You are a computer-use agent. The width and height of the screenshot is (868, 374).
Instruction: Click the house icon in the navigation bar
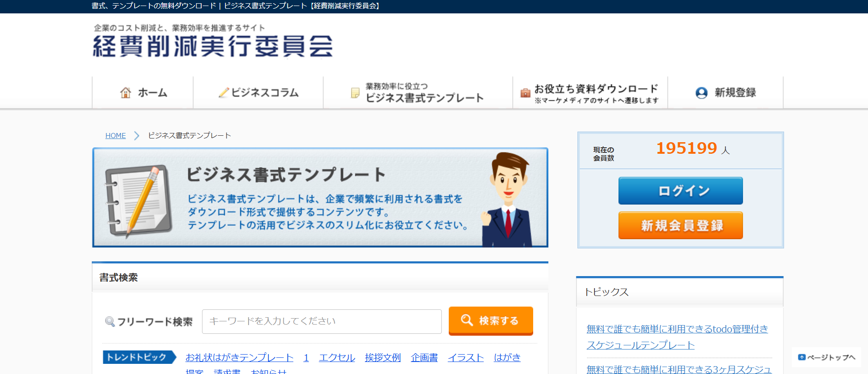[x=125, y=93]
